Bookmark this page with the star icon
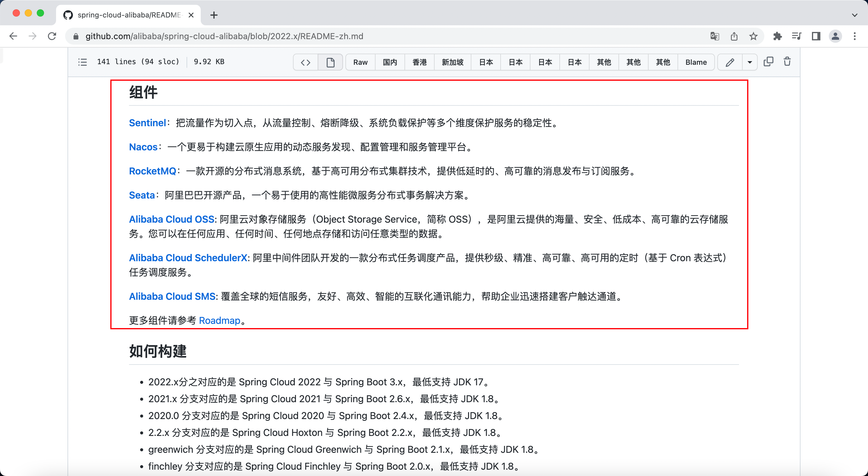868x476 pixels. [x=753, y=36]
